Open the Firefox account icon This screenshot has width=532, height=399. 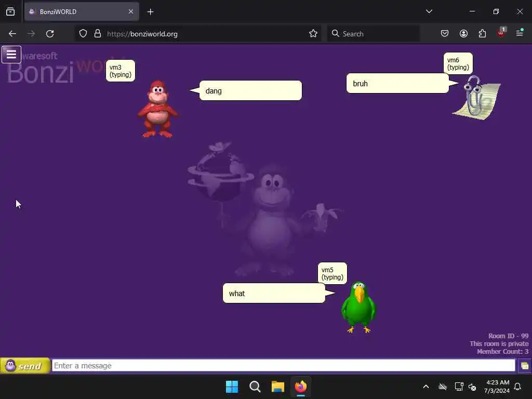(x=463, y=34)
